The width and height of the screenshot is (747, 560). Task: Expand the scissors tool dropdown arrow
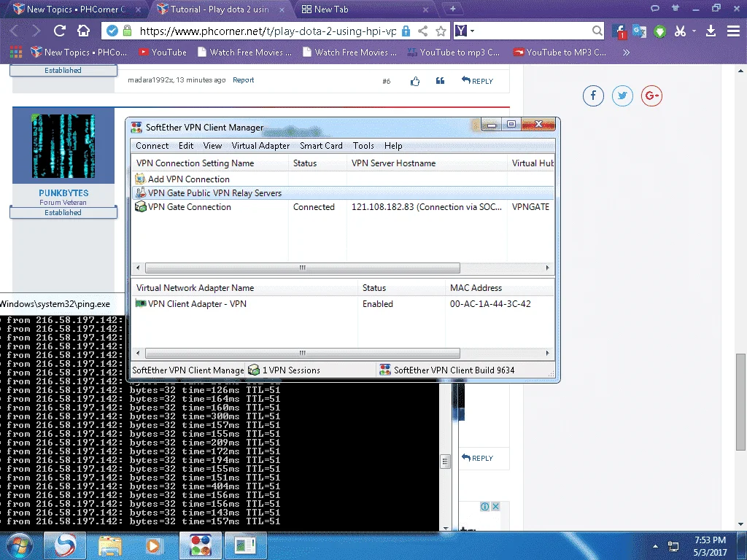click(694, 31)
